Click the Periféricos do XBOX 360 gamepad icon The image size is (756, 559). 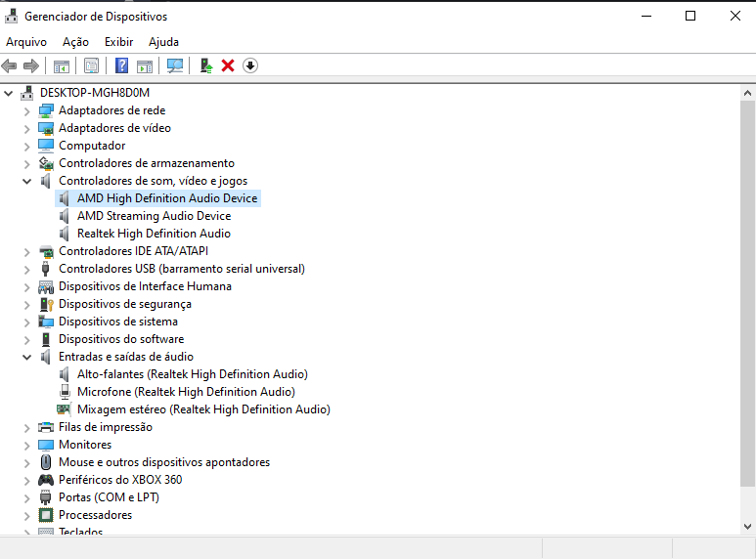pyautogui.click(x=46, y=480)
